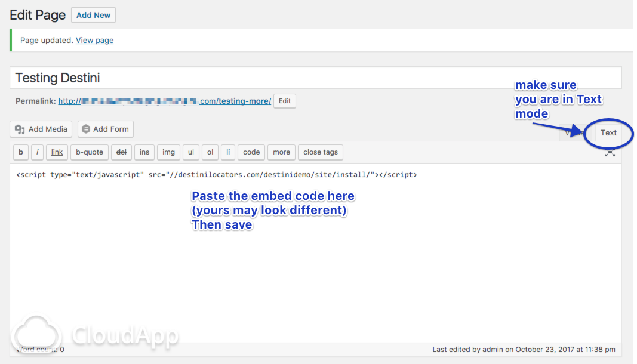Viewport: 637px width, 364px height.
Task: Open the page permalink URL
Action: coord(165,101)
